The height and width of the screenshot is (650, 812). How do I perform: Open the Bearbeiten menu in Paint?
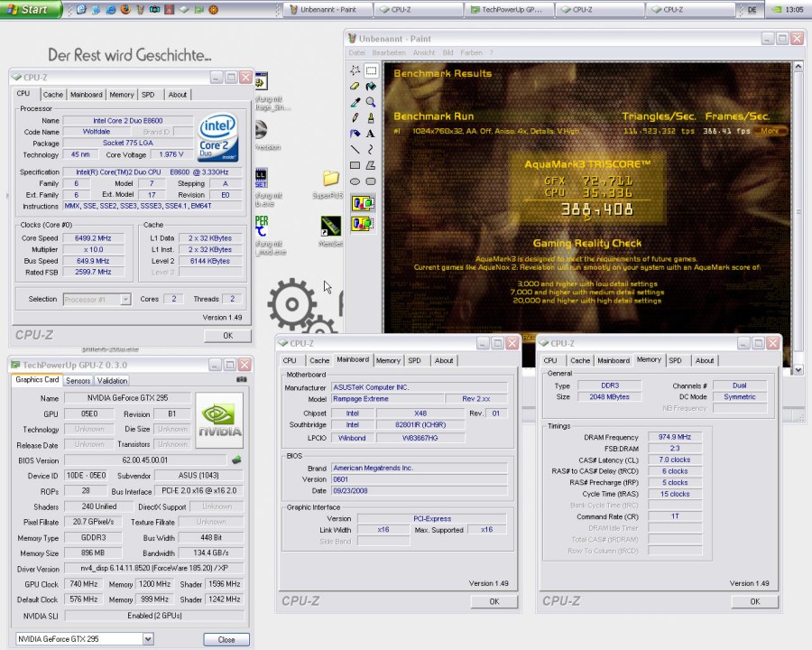pyautogui.click(x=388, y=52)
